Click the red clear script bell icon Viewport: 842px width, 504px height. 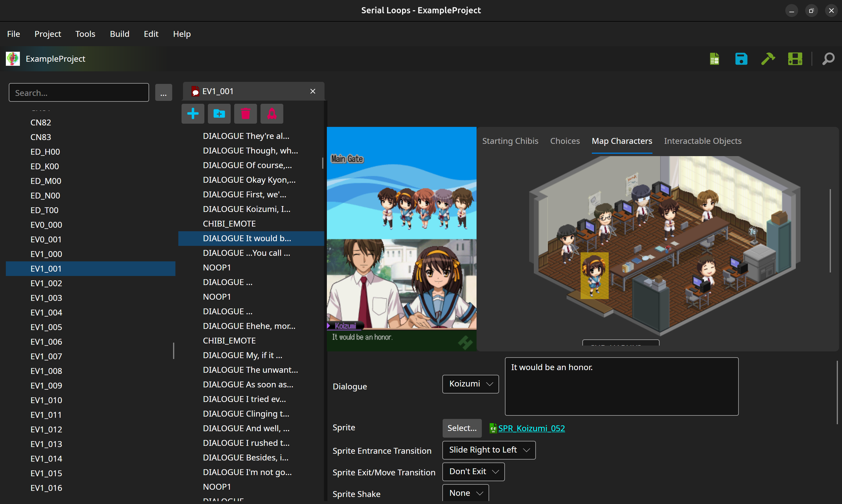pyautogui.click(x=272, y=113)
